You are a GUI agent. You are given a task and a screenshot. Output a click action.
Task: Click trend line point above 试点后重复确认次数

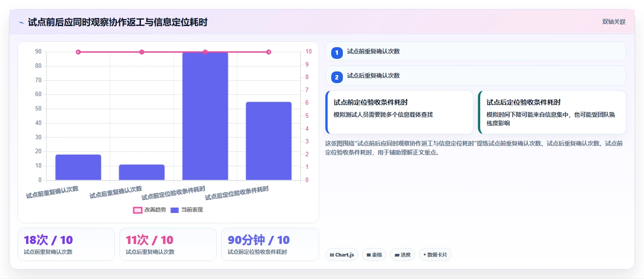tap(142, 52)
